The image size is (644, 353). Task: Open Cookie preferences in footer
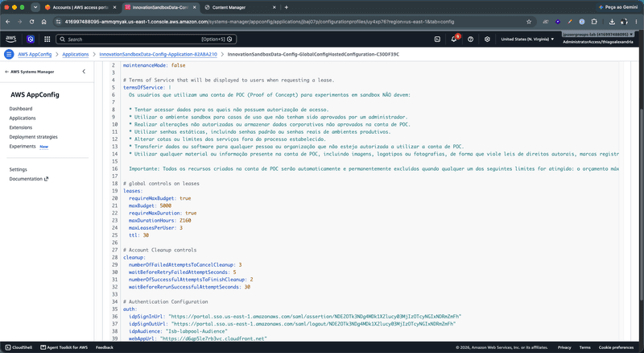tap(616, 347)
